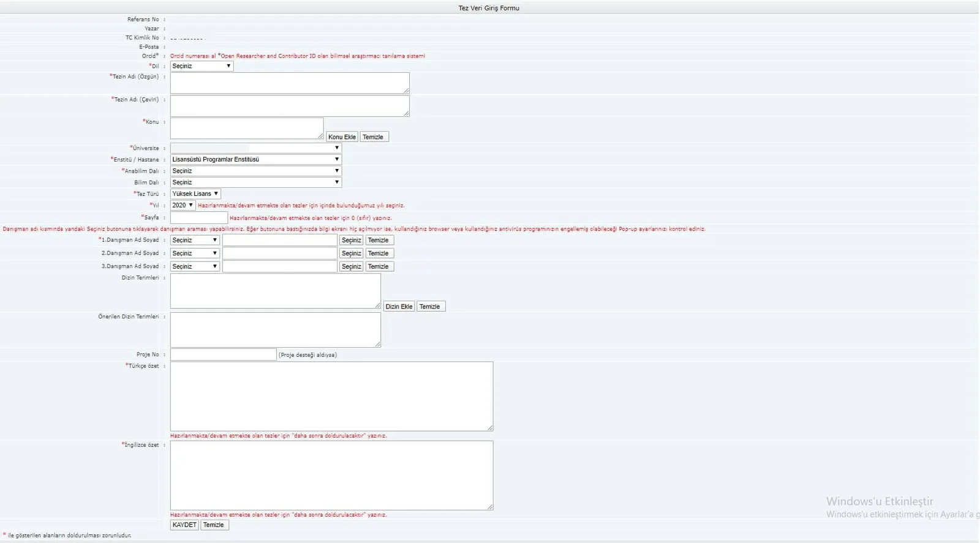Open the Üniversite dropdown
This screenshot has height=543, width=980.
pyautogui.click(x=256, y=148)
